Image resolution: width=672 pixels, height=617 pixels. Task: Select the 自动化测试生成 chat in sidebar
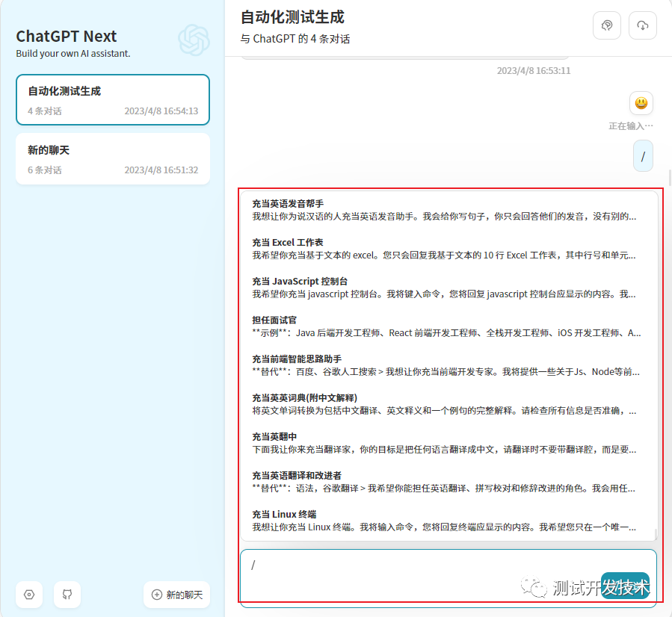tap(113, 100)
